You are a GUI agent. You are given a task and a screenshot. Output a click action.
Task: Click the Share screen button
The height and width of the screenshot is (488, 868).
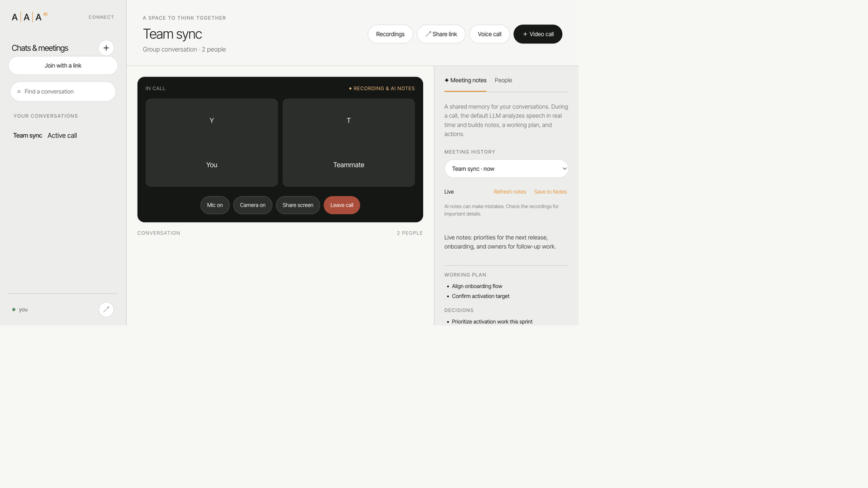(x=298, y=205)
